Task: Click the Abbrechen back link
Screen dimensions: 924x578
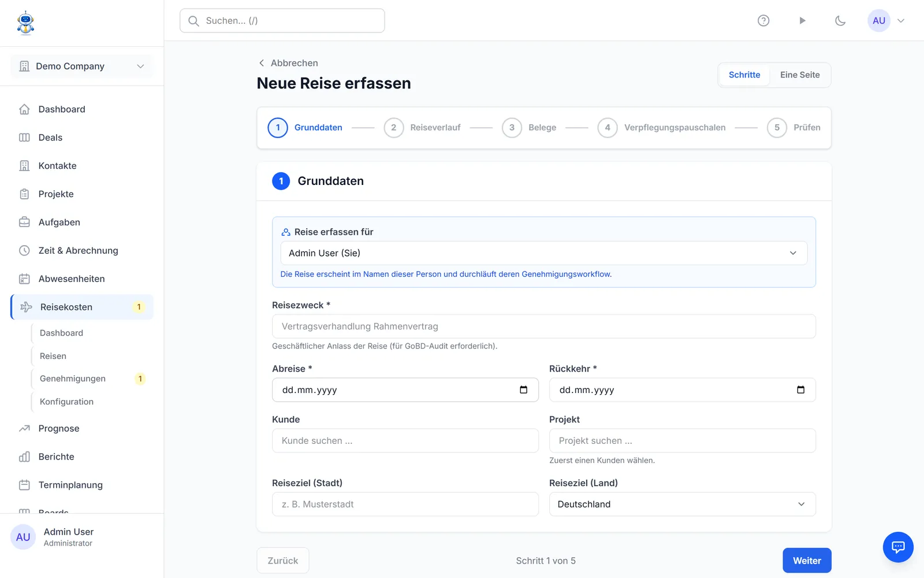Action: [x=288, y=63]
